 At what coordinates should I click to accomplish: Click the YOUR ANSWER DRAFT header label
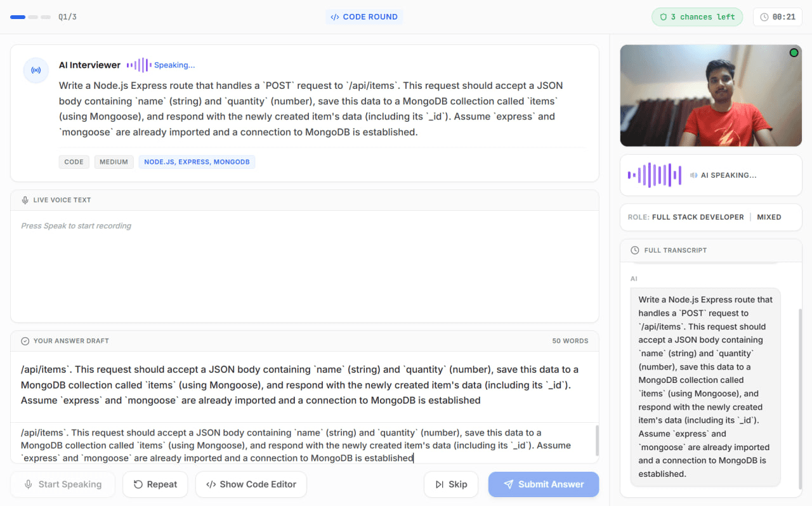click(71, 341)
